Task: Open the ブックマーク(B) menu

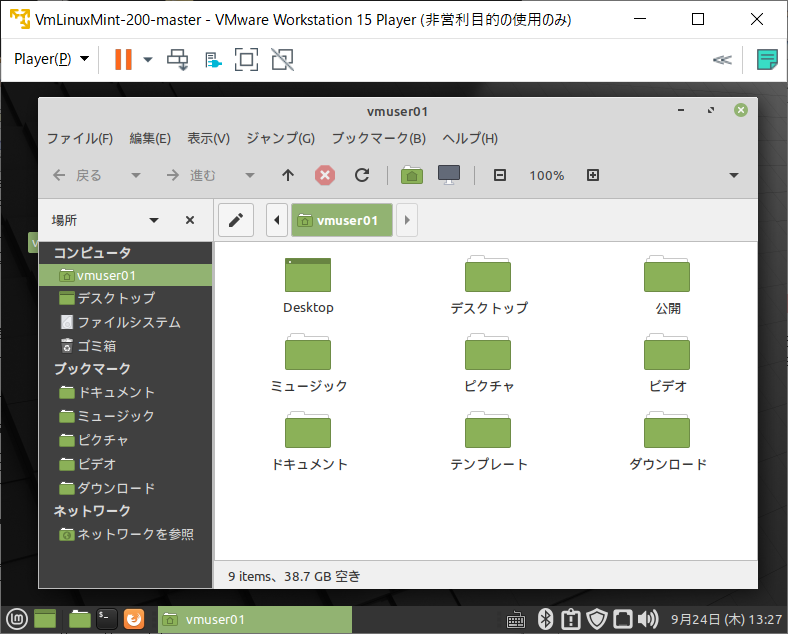Action: point(379,138)
